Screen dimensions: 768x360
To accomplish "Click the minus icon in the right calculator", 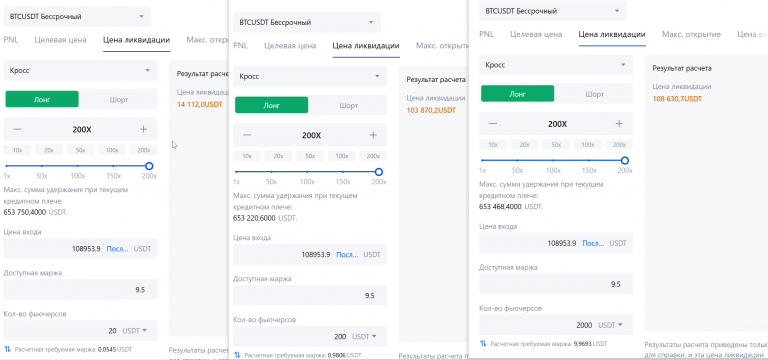I will click(493, 124).
